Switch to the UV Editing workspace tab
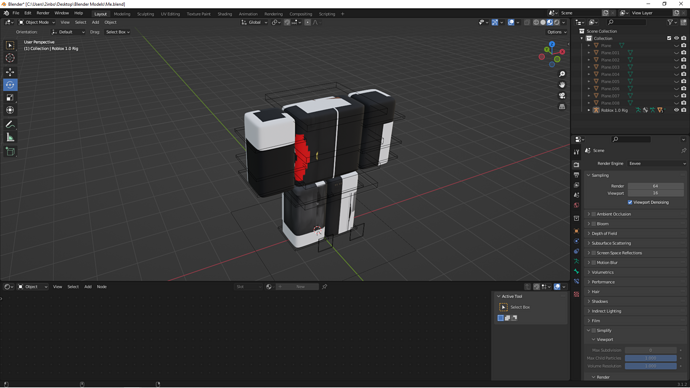This screenshot has width=690, height=388. click(x=170, y=14)
